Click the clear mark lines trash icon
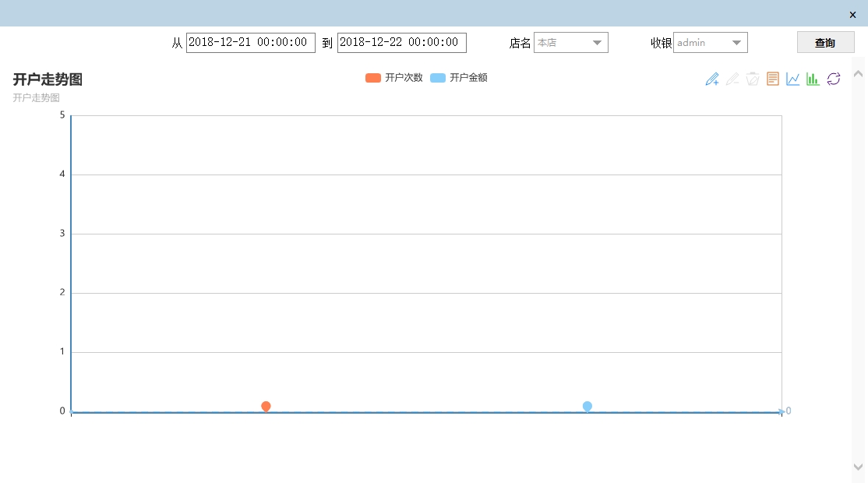The height and width of the screenshot is (483, 868). (753, 79)
